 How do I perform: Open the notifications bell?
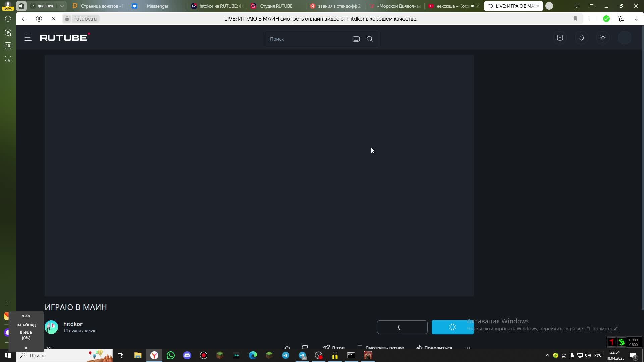pyautogui.click(x=581, y=38)
